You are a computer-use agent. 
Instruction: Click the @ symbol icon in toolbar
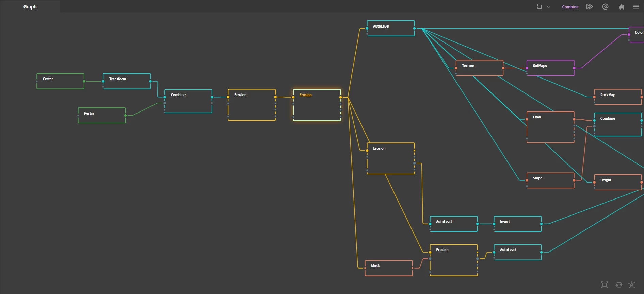605,7
